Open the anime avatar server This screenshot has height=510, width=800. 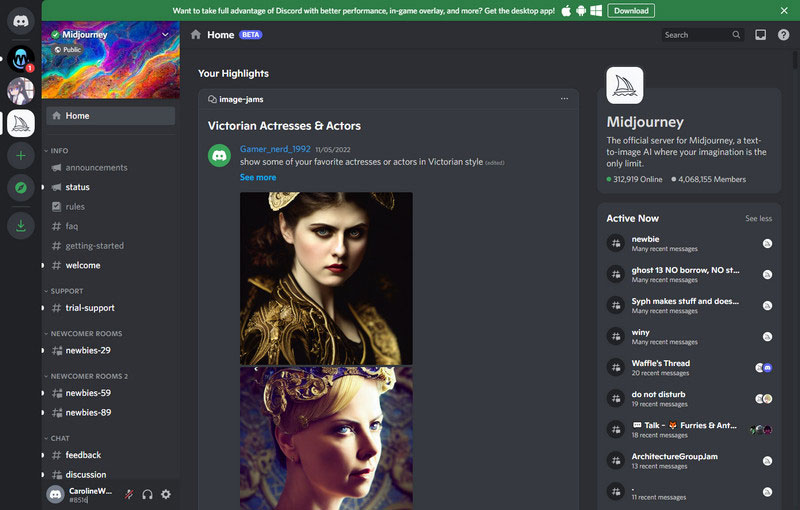pos(21,91)
